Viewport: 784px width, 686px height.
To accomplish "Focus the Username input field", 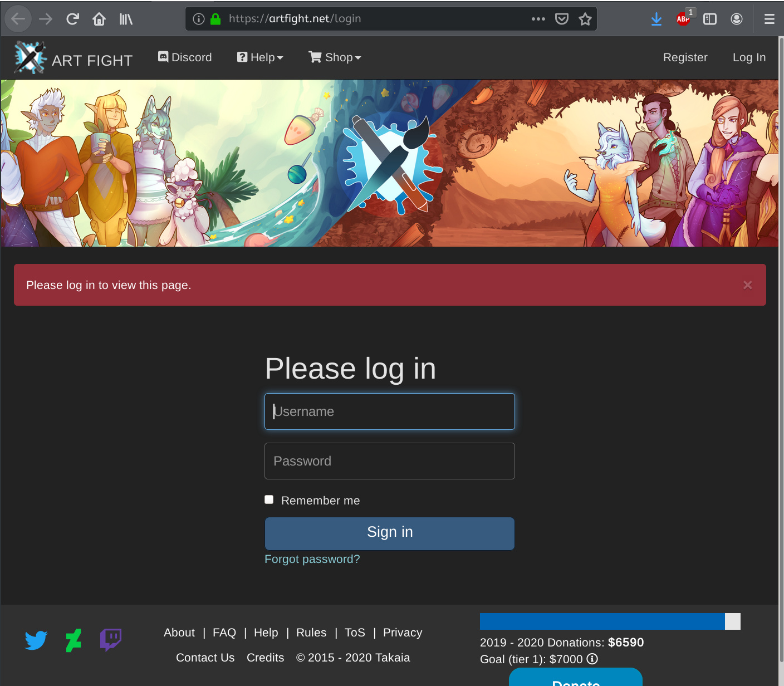I will point(390,411).
